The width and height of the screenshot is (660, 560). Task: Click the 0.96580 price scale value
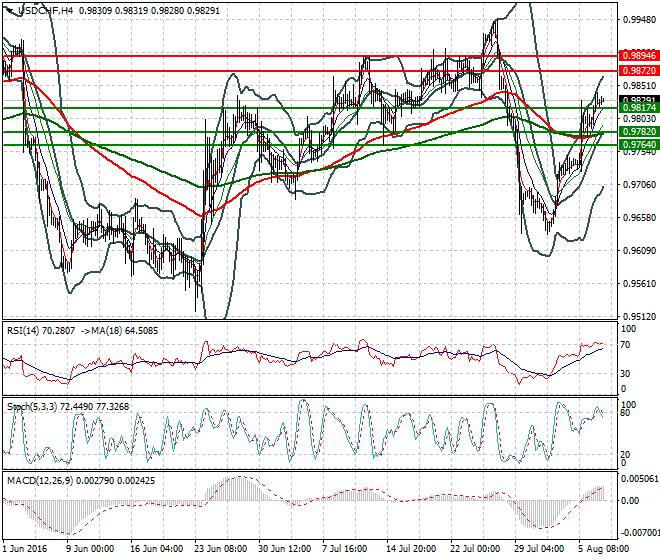click(x=639, y=218)
